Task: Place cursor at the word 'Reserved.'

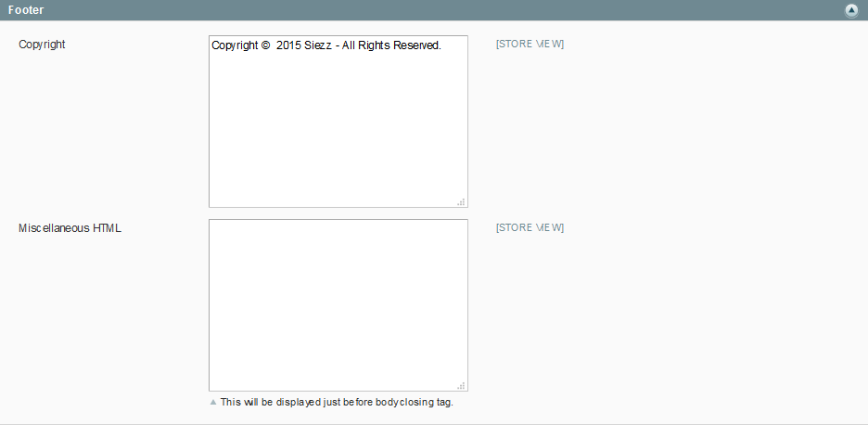Action: pos(417,45)
